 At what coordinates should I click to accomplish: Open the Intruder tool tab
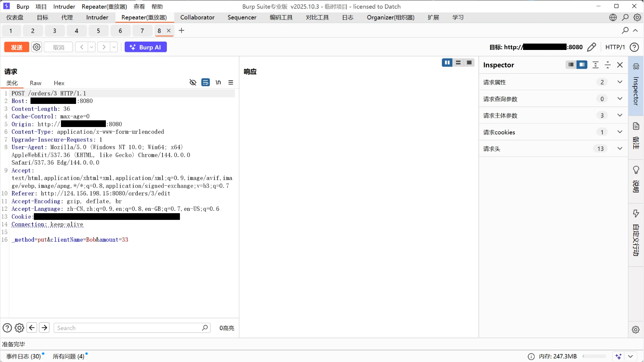pos(97,17)
